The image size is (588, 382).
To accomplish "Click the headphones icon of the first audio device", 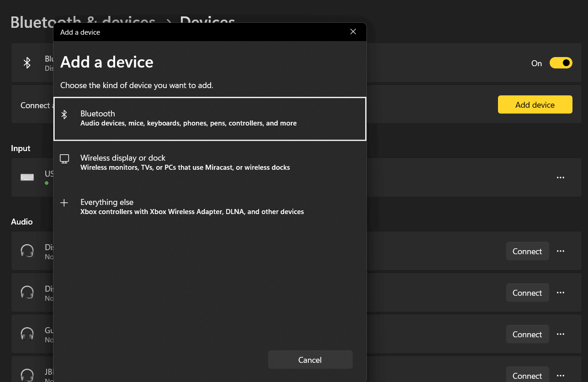I will [x=27, y=251].
